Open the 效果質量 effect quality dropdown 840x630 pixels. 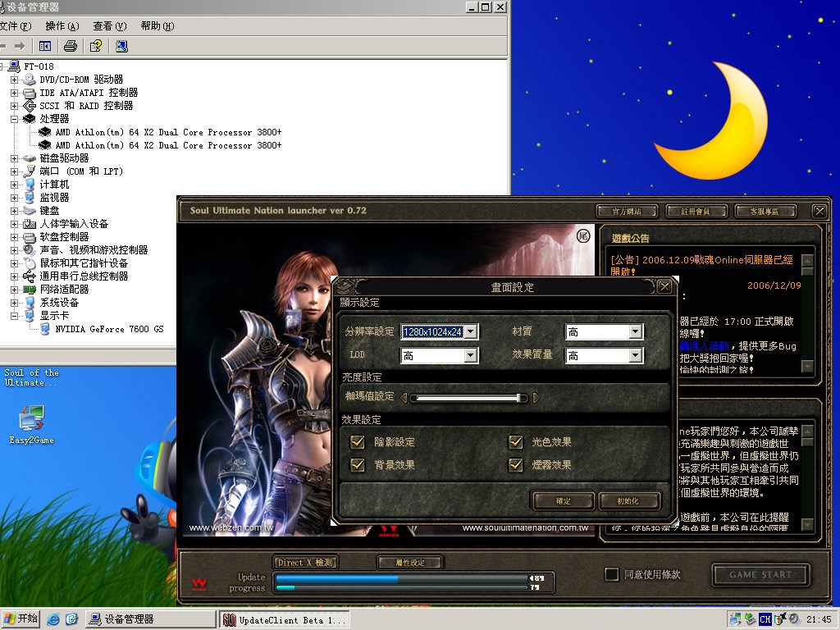click(636, 356)
